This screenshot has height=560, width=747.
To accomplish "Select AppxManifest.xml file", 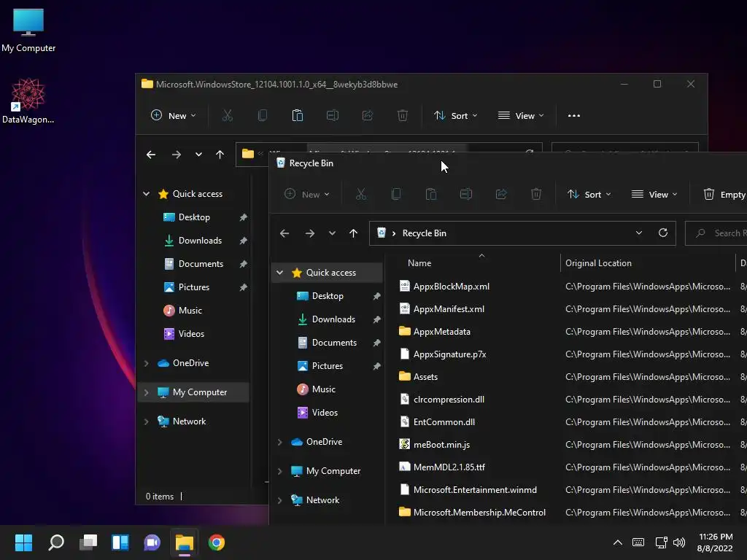I will (x=449, y=309).
